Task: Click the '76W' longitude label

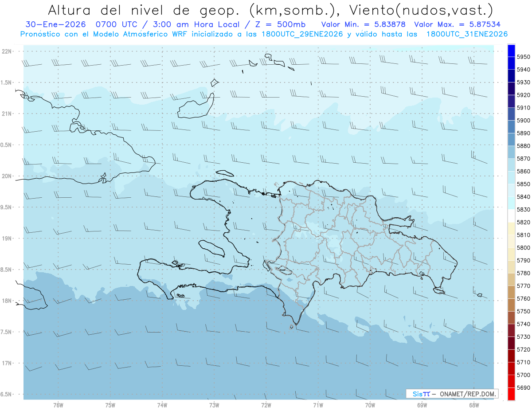Action: (x=58, y=405)
